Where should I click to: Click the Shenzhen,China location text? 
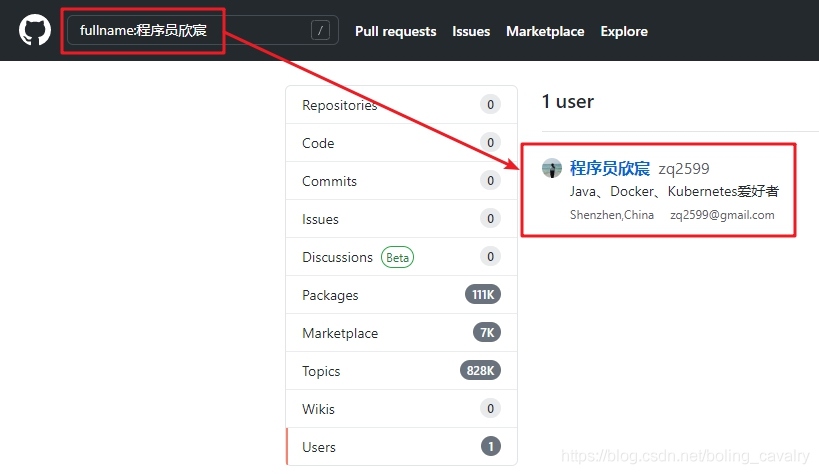(612, 215)
